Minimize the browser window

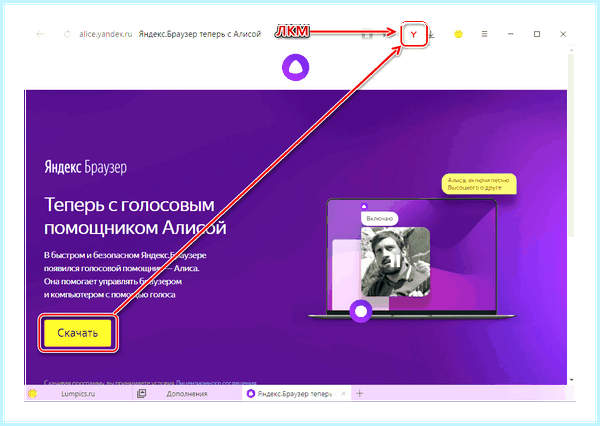[510, 34]
